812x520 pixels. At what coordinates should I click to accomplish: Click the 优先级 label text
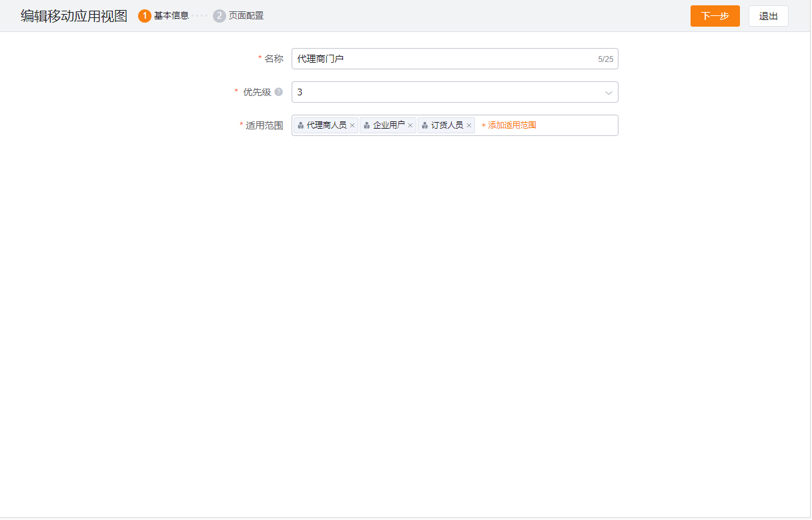[x=257, y=92]
